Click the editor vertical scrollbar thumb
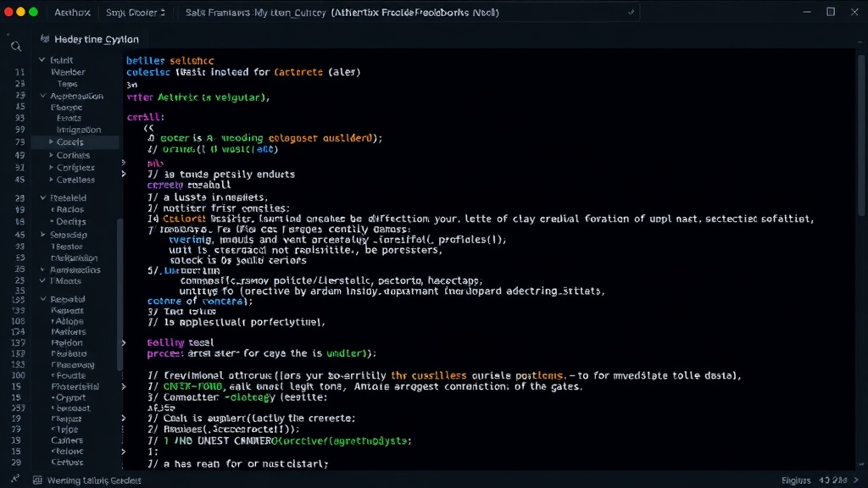The height and width of the screenshot is (488, 868). 861,136
